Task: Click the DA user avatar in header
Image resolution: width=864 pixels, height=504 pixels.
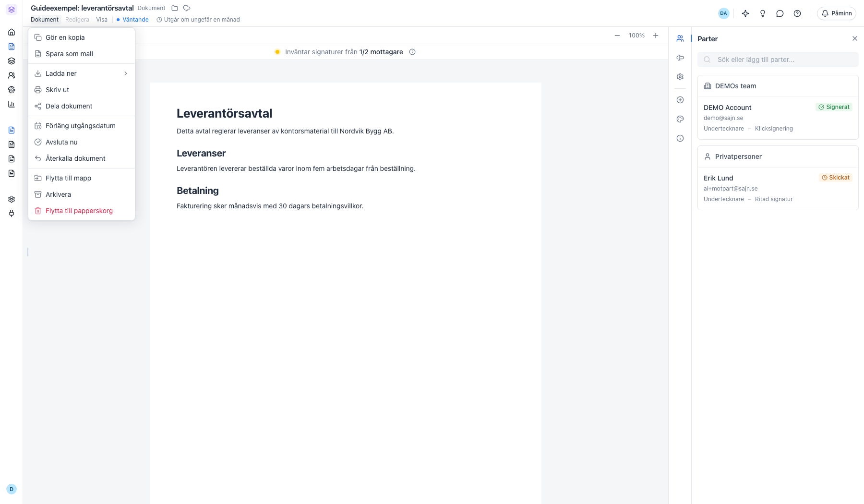Action: click(x=723, y=13)
